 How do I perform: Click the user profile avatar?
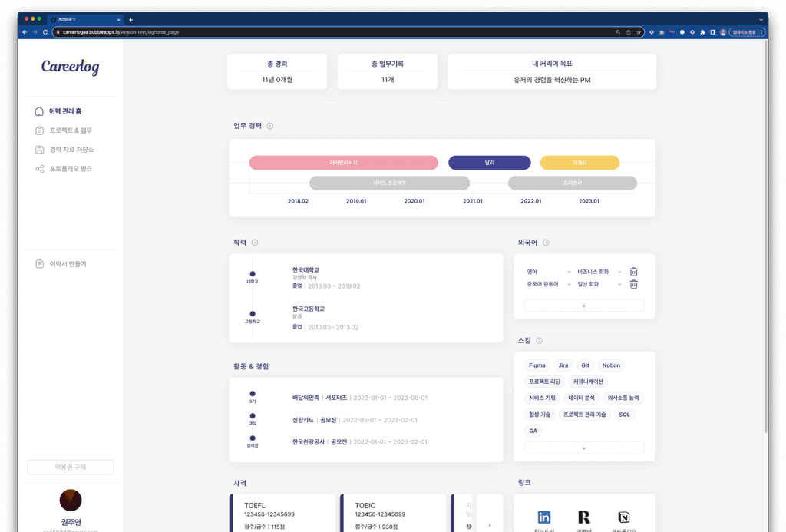[71, 500]
